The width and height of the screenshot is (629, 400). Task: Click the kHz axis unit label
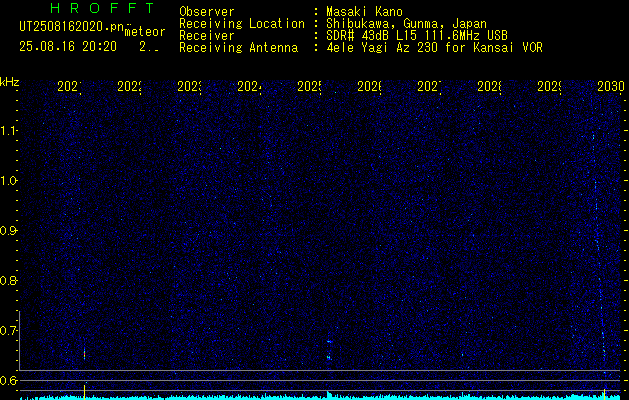(9, 82)
